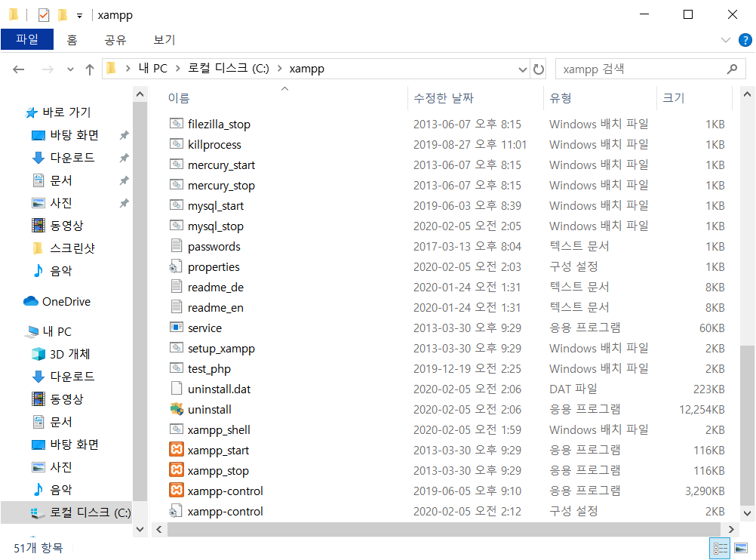The image size is (756, 560).
Task: Go up one folder level arrow
Action: (90, 69)
